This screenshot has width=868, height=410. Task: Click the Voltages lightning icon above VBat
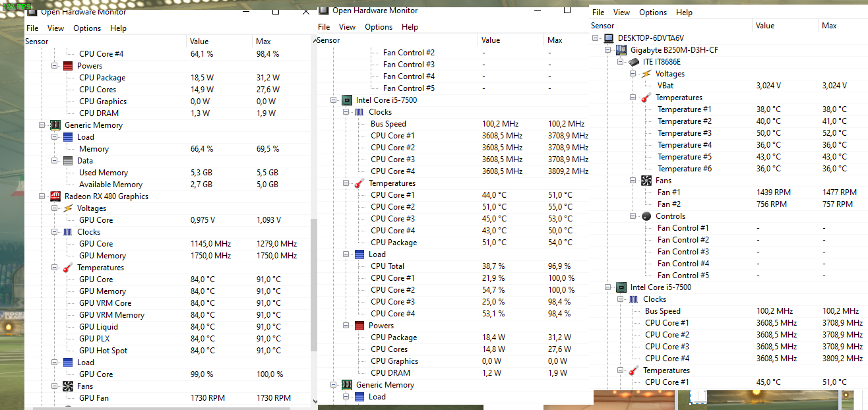click(646, 74)
